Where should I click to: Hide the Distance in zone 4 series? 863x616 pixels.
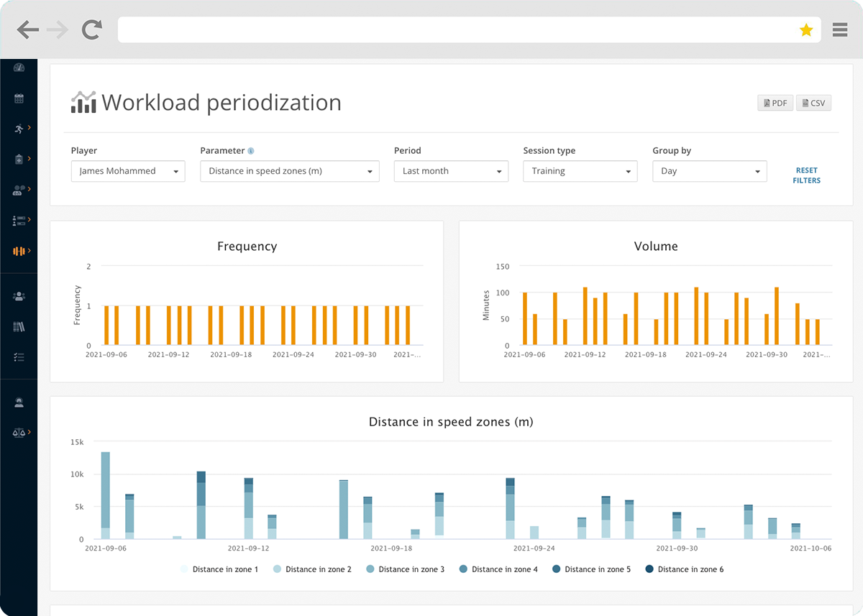pos(498,569)
